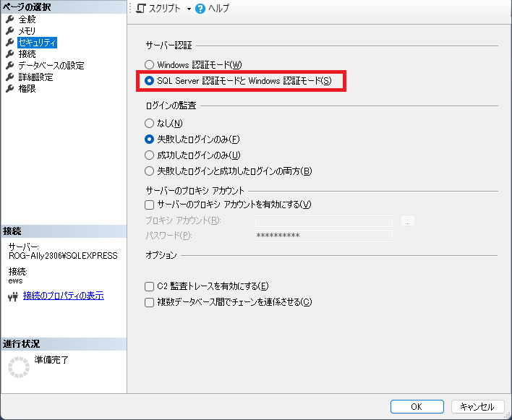Click the script icon in the toolbar

[140, 9]
